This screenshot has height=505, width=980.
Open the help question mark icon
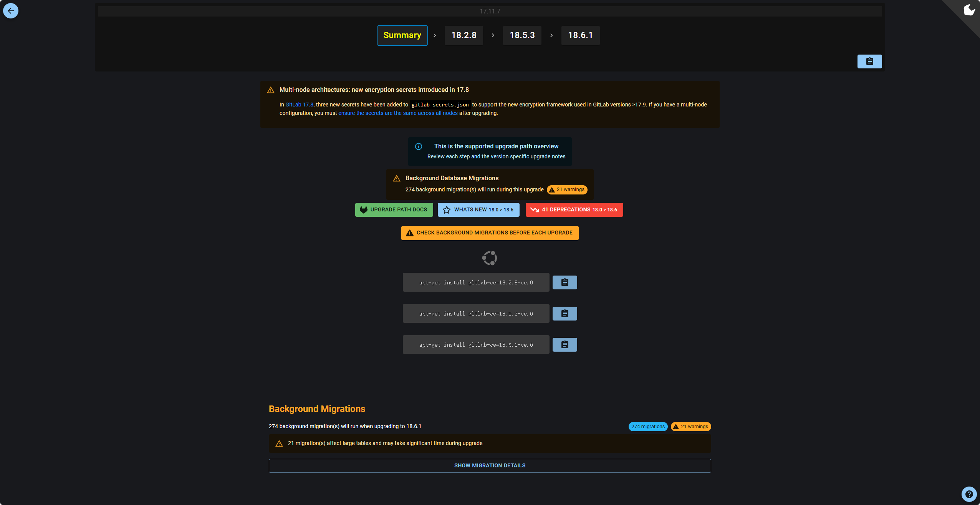click(969, 494)
